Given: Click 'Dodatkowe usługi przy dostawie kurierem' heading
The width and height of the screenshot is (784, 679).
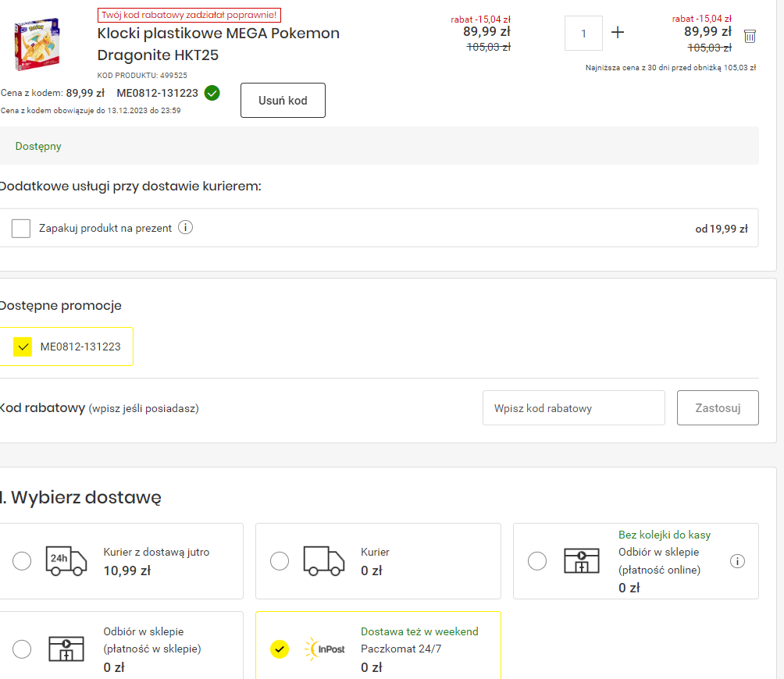Looking at the screenshot, I should [x=130, y=187].
